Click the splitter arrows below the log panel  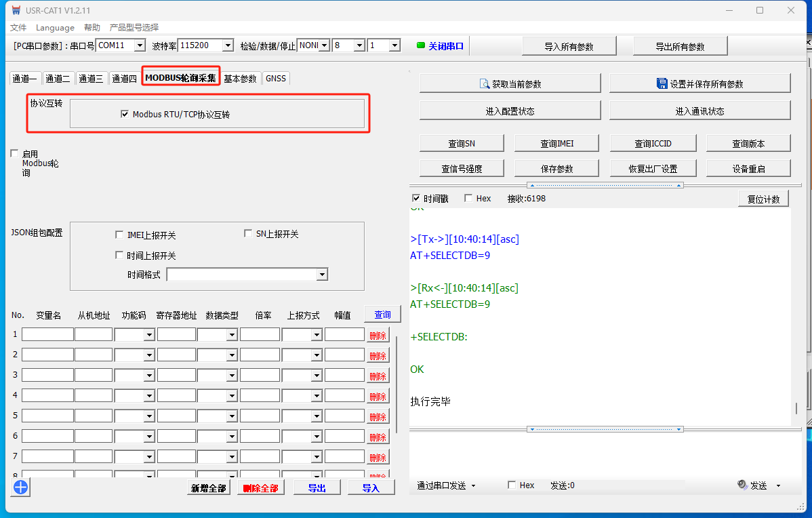pos(605,429)
